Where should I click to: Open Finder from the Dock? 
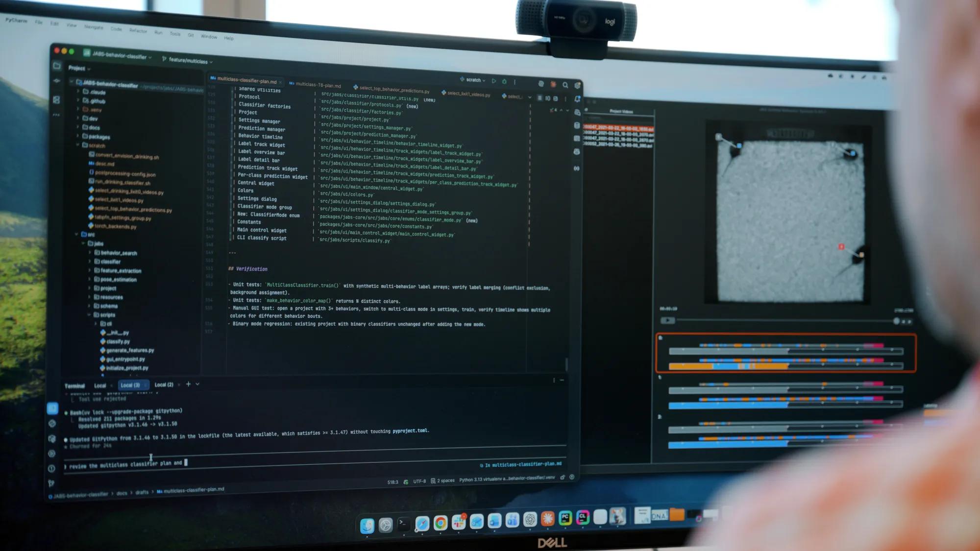pos(367,526)
